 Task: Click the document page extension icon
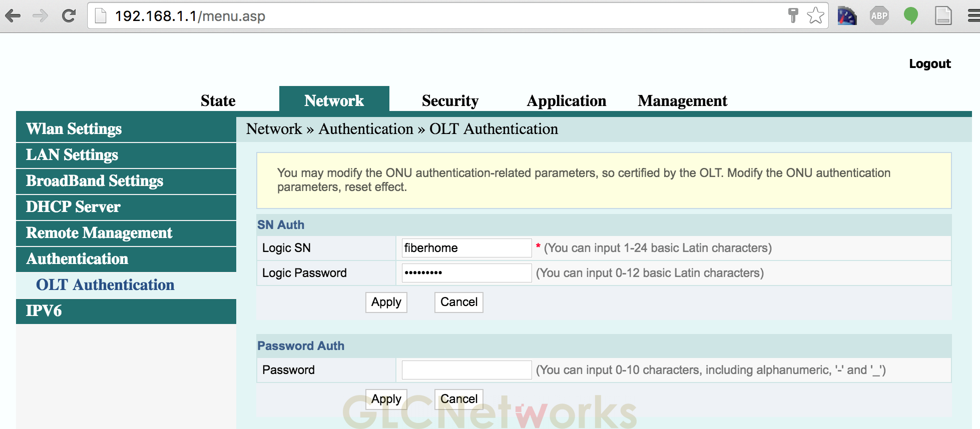pyautogui.click(x=943, y=16)
